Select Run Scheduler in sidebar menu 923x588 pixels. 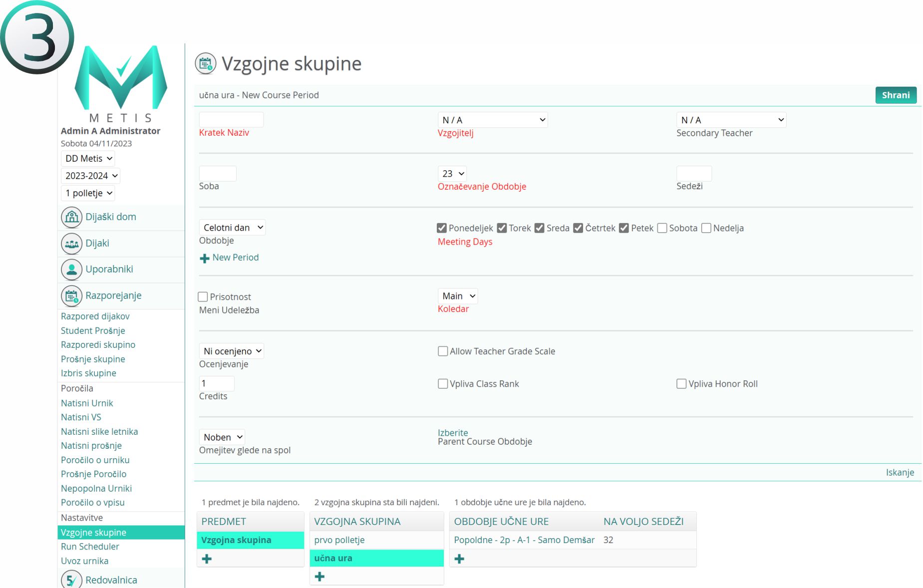(x=90, y=547)
